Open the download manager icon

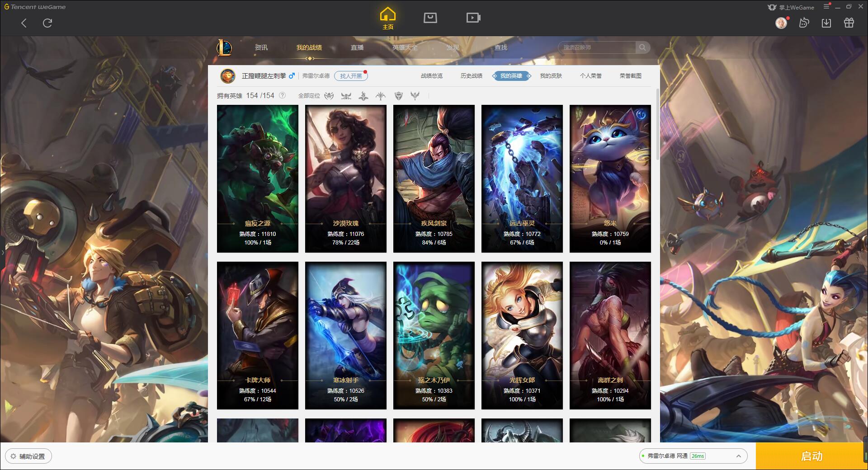(826, 23)
